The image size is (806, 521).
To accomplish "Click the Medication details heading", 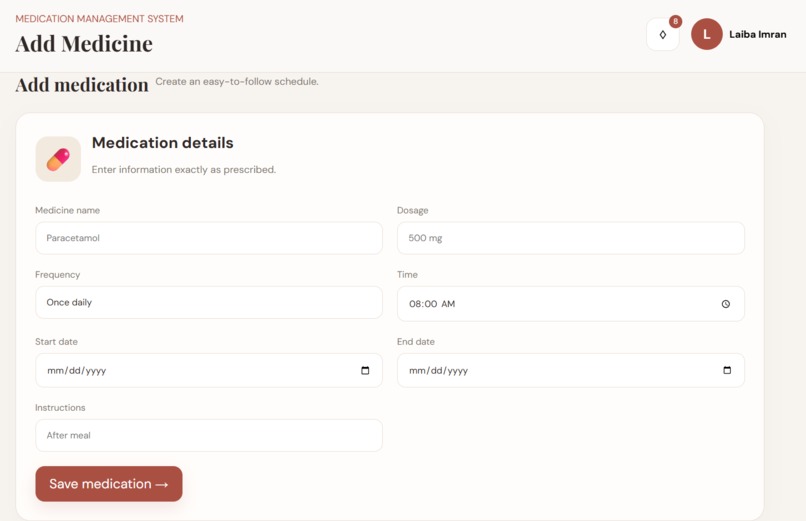I will (162, 143).
